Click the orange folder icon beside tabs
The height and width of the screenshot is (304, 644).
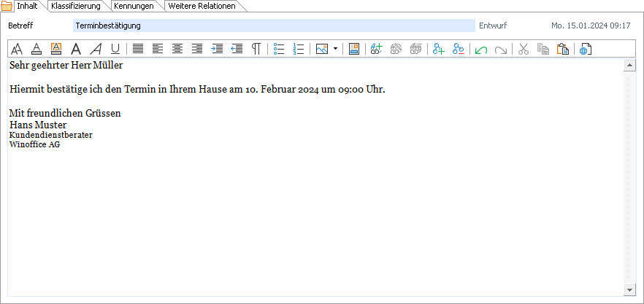(x=7, y=6)
